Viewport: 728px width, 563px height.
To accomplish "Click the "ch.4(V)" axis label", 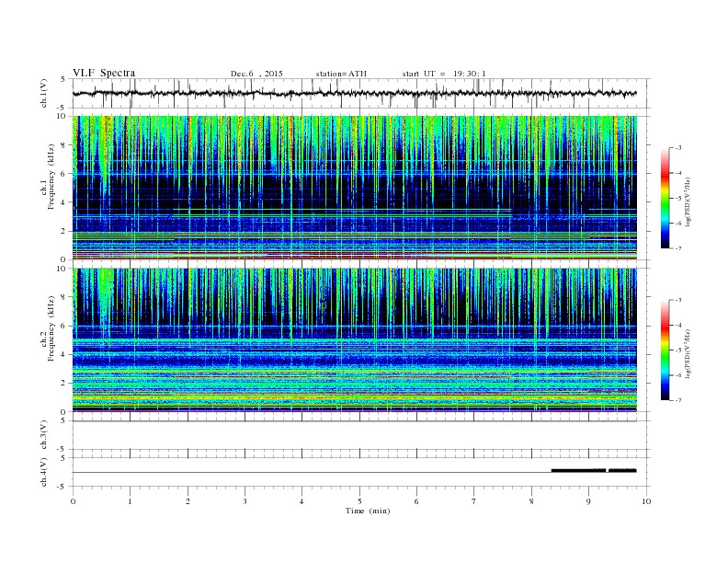I will coord(44,472).
